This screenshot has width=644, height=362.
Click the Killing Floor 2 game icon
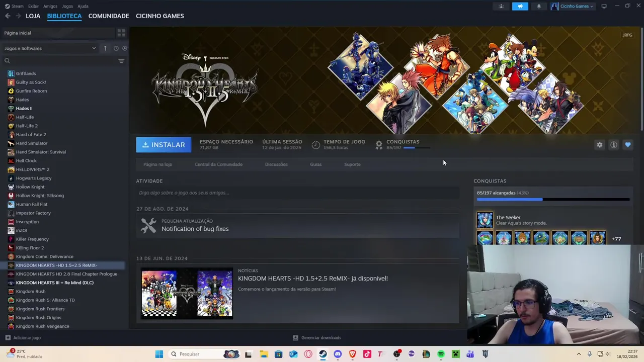[11, 248]
